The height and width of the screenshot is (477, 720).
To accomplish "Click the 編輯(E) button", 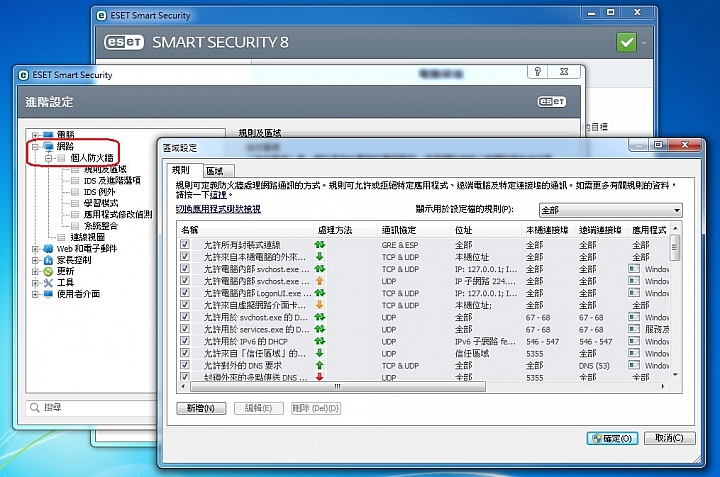I will [x=259, y=408].
